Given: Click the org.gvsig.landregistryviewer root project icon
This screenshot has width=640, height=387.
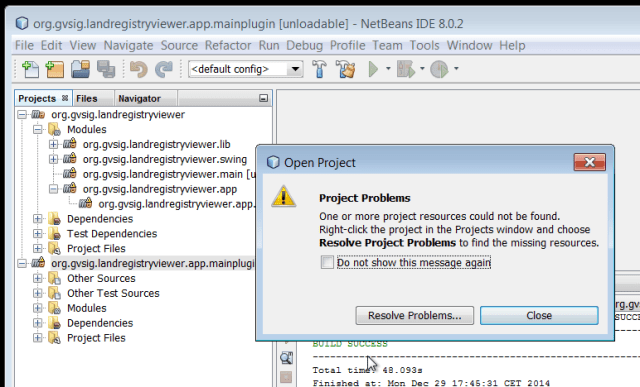Looking at the screenshot, I should pos(38,114).
